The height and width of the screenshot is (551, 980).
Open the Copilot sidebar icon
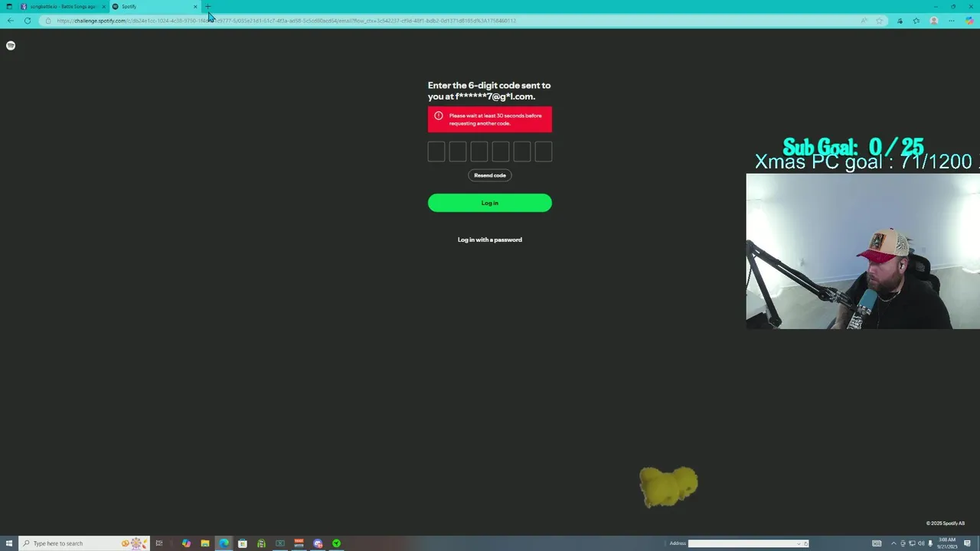click(969, 21)
